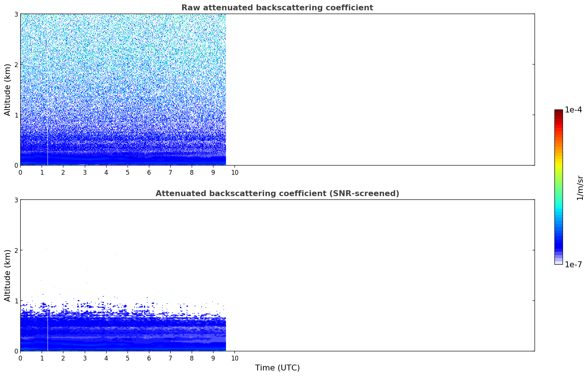Click white vertical data gap in top plot
Viewport: 588px width, 376px height.
click(48, 147)
